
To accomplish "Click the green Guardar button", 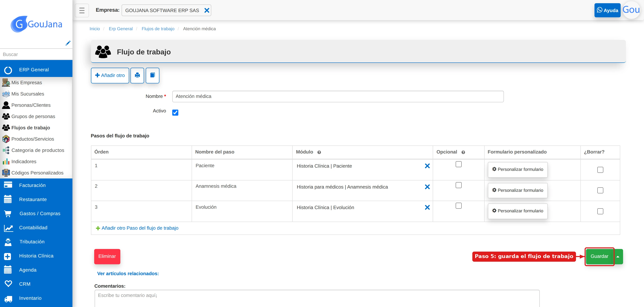I will 599,256.
